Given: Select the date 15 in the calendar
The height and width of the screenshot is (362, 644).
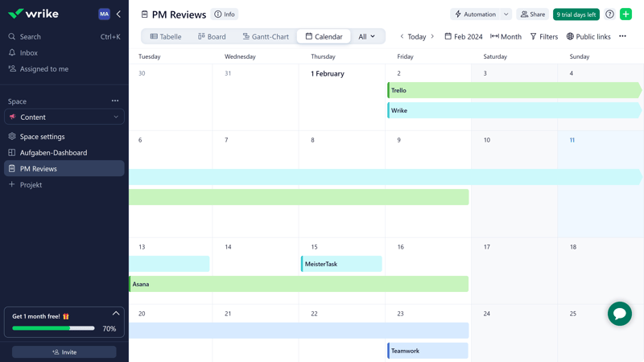Looking at the screenshot, I should coord(314,247).
